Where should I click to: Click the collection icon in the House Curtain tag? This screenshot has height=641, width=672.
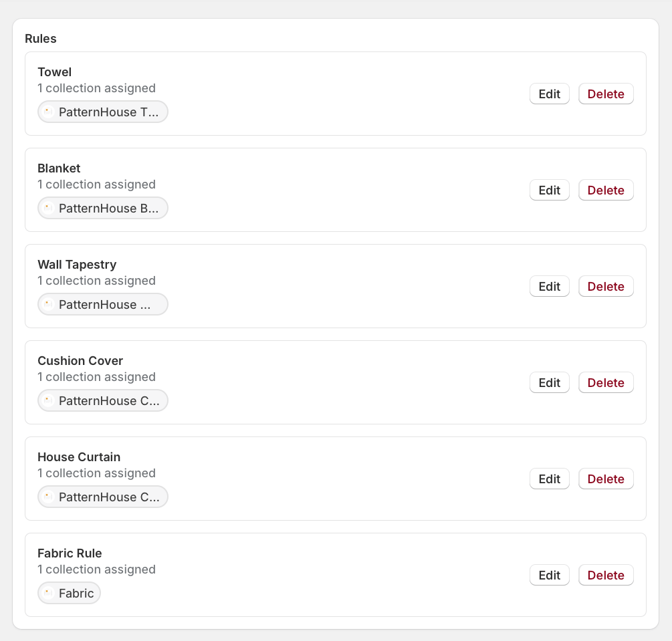pyautogui.click(x=48, y=497)
